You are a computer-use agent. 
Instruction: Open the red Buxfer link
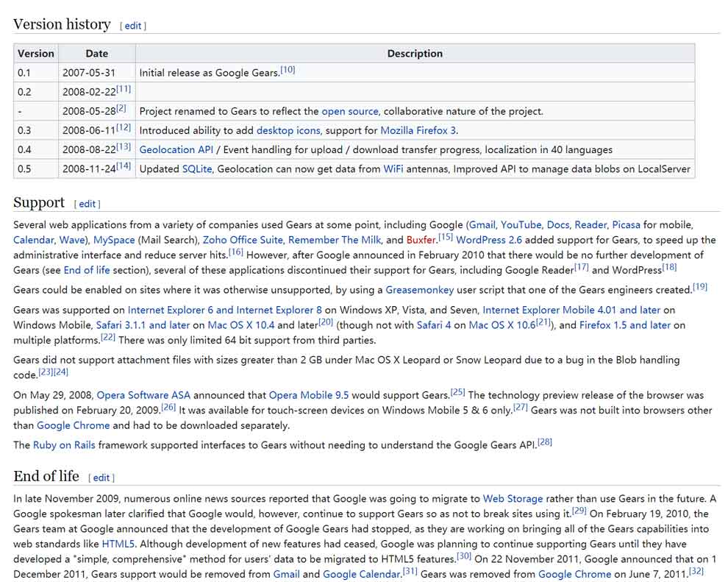(421, 240)
